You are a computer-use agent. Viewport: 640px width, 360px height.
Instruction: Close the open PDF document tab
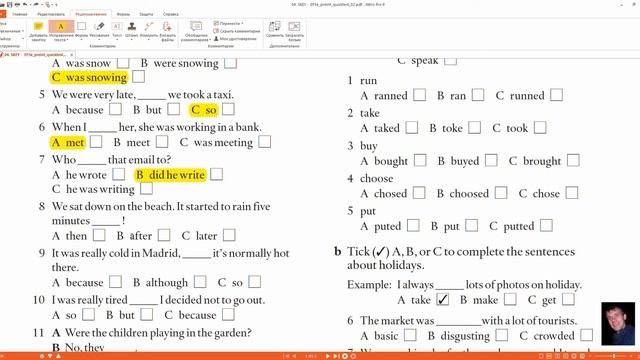71,54
